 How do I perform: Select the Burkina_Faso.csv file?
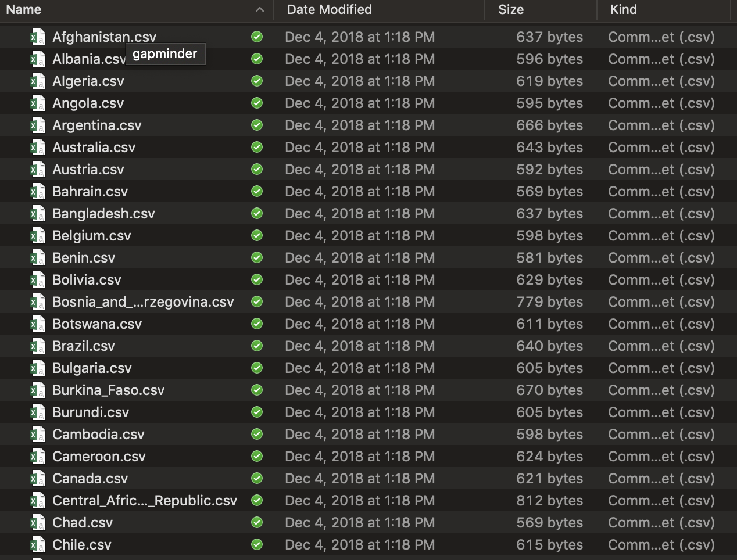coord(108,390)
